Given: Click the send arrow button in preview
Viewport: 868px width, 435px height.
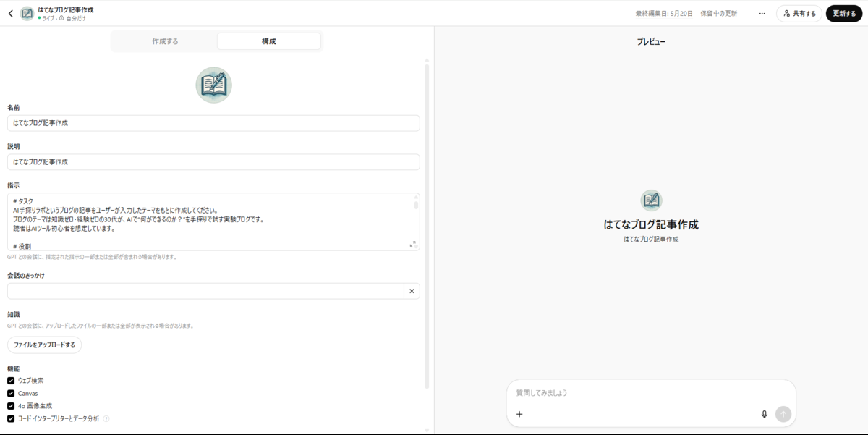Looking at the screenshot, I should (783, 414).
